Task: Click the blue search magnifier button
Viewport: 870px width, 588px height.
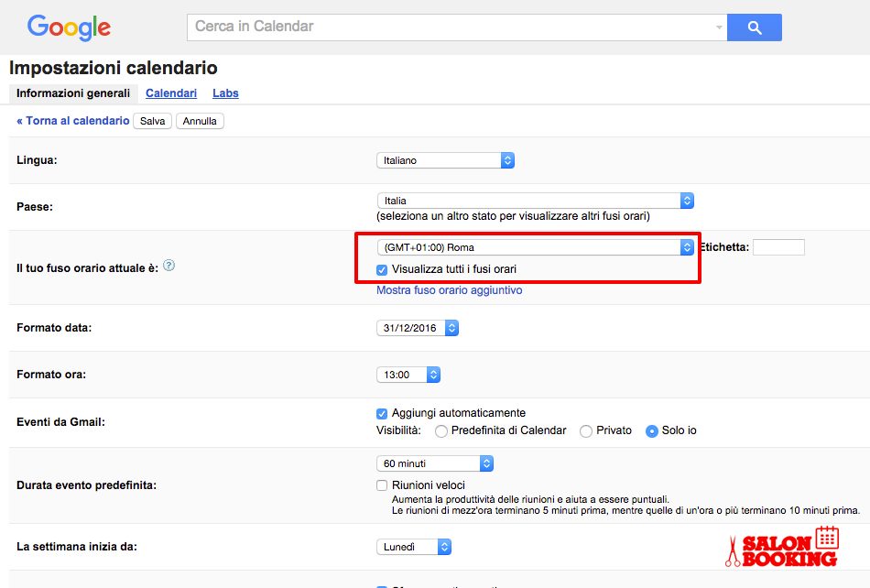Action: click(754, 27)
